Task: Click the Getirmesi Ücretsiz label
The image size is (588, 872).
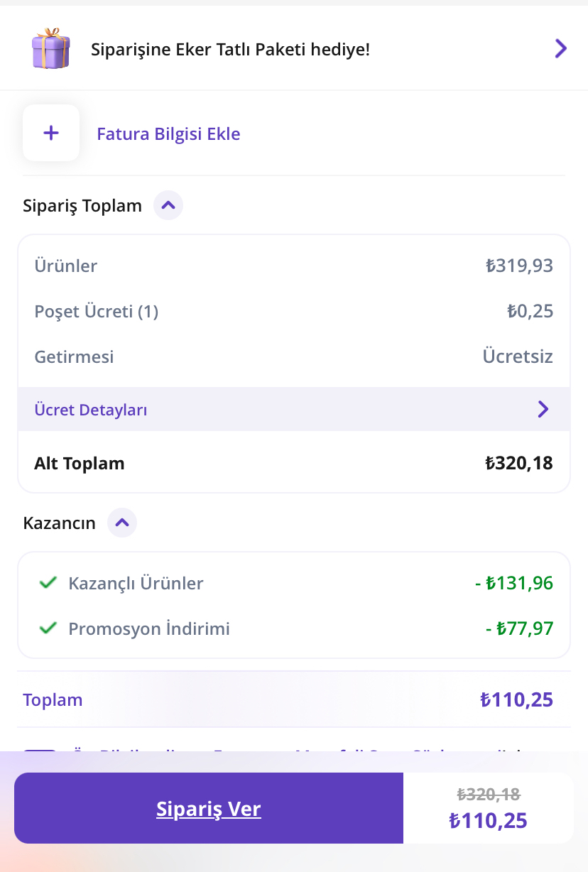Action: 518,356
